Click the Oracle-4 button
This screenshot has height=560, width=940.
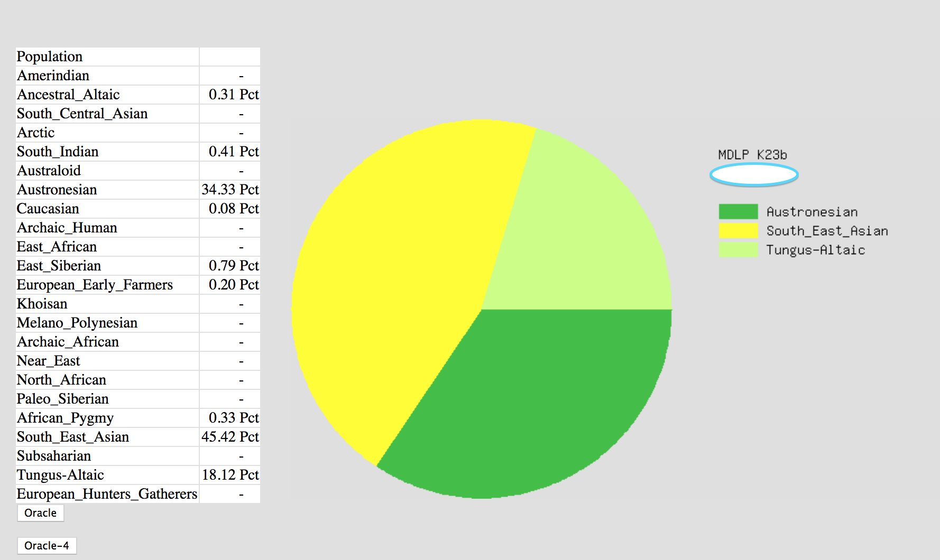point(47,546)
